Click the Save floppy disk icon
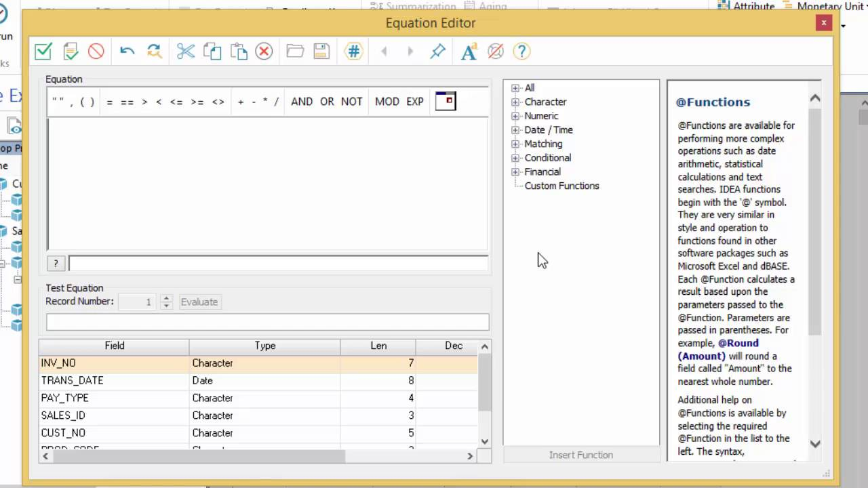Screen dimensions: 868x488 pos(321,52)
